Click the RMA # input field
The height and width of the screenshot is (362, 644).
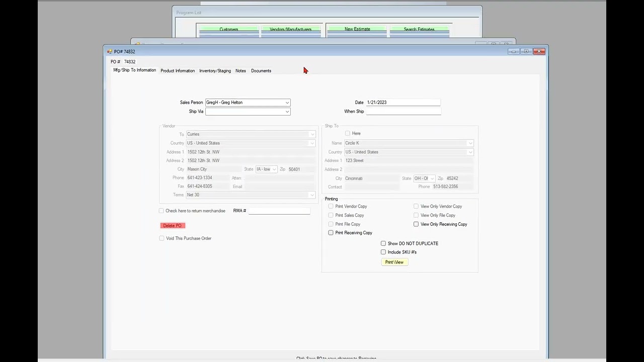pyautogui.click(x=279, y=211)
